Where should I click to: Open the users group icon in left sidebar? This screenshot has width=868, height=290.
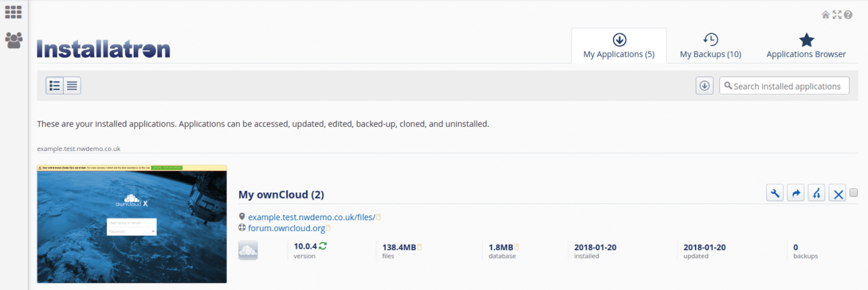point(14,41)
